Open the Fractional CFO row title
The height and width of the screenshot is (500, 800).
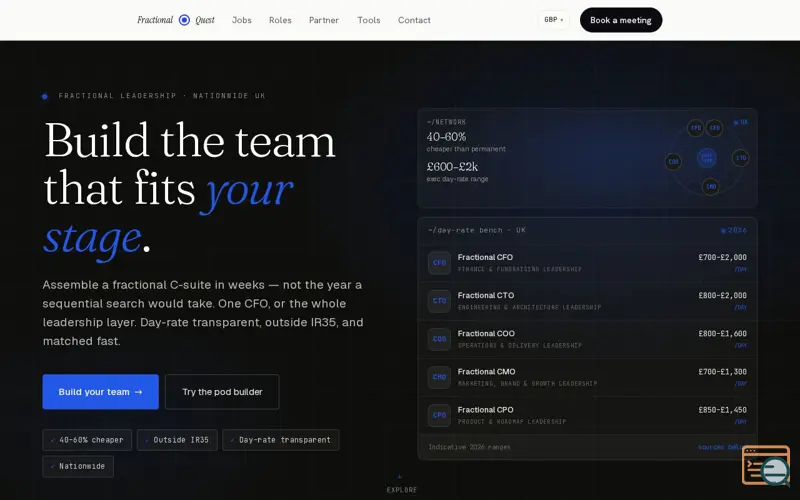click(x=485, y=257)
